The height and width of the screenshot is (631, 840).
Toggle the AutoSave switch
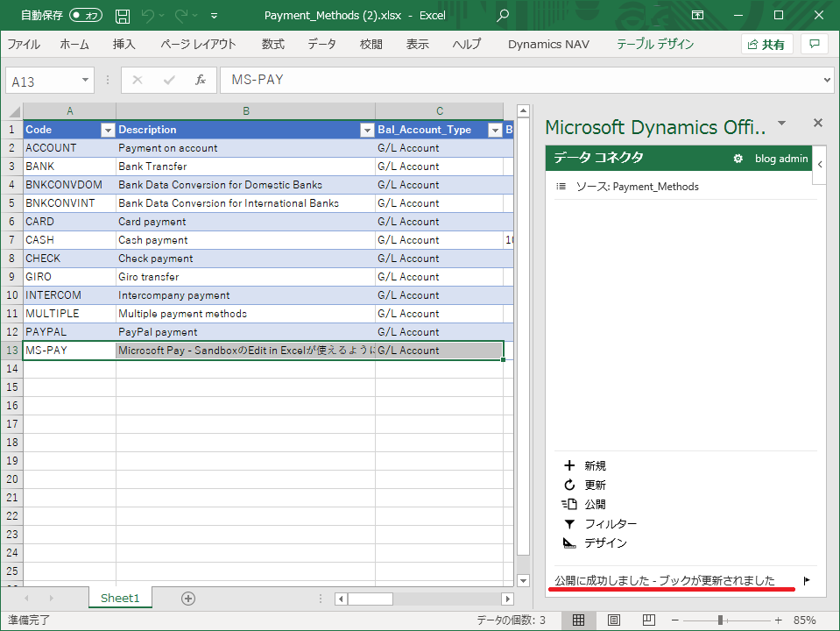coord(86,16)
